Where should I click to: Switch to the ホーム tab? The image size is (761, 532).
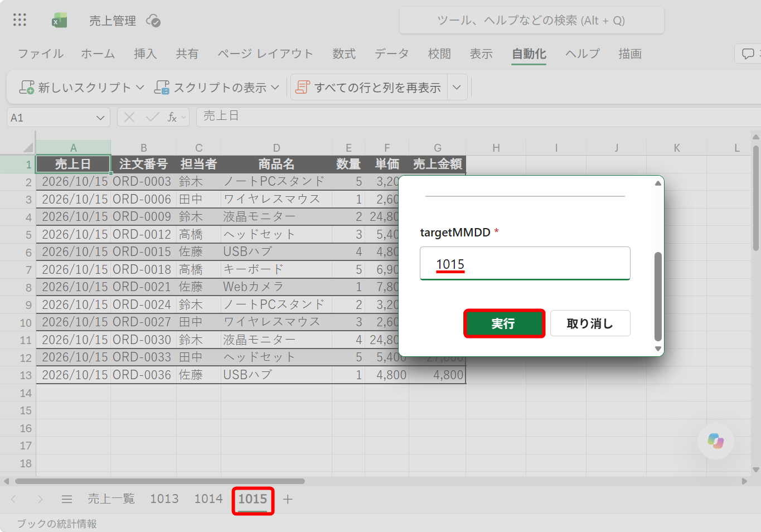(x=98, y=54)
